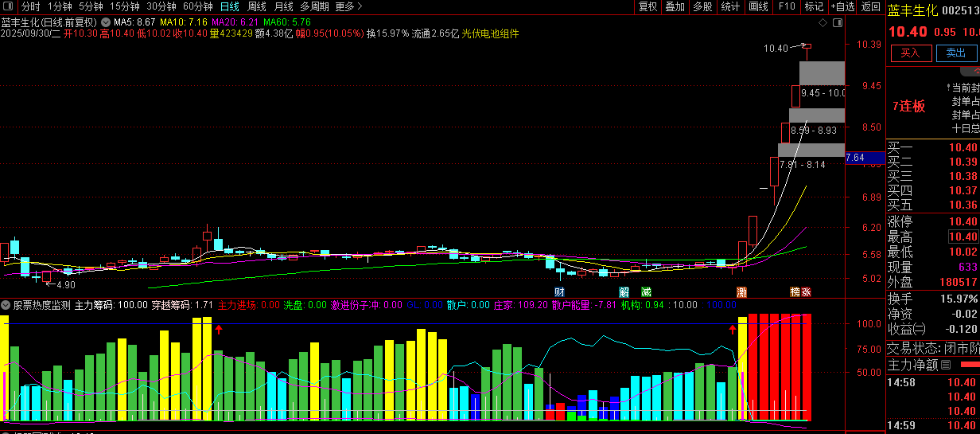Click the 7.64 price axis marker
The image size is (980, 434).
point(864,158)
